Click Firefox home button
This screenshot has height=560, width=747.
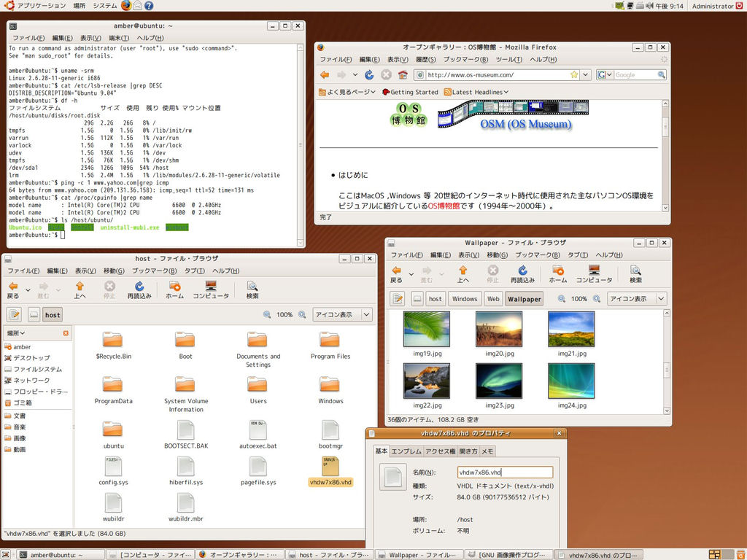tap(403, 75)
